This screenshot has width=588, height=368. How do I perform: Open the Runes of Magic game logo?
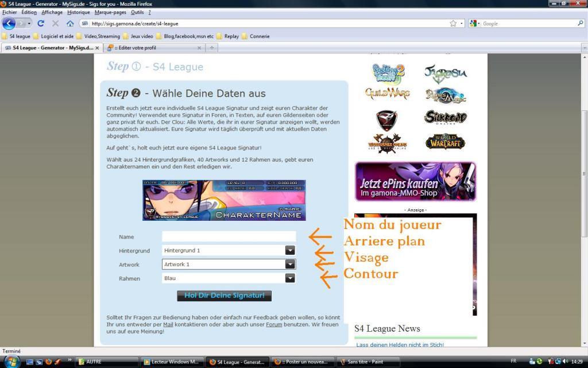click(x=446, y=95)
